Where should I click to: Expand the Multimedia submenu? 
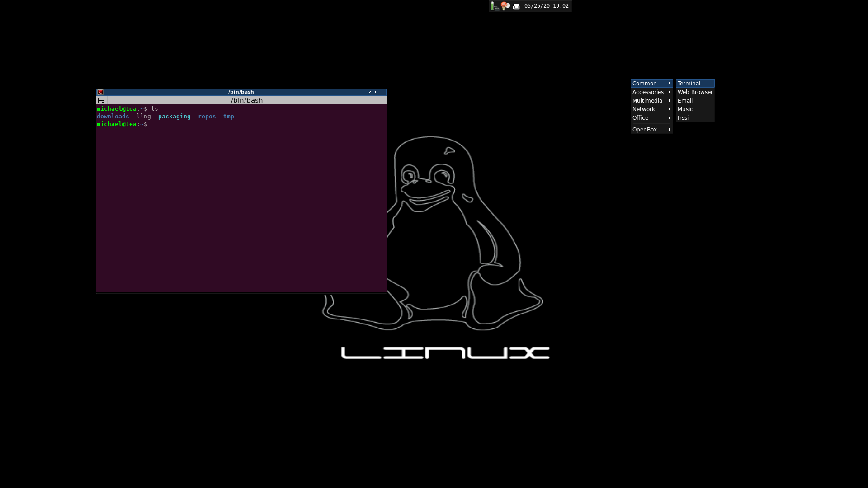click(651, 101)
